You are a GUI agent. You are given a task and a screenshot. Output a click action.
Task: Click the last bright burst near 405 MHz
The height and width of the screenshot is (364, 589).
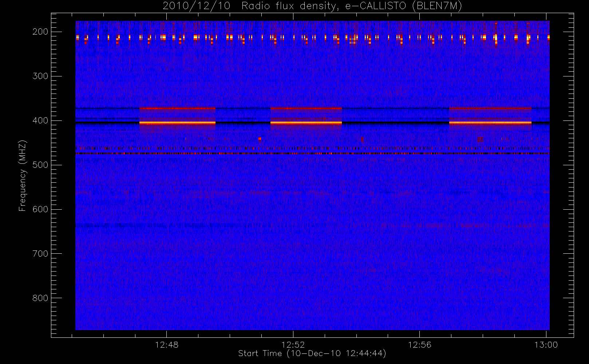(x=490, y=123)
